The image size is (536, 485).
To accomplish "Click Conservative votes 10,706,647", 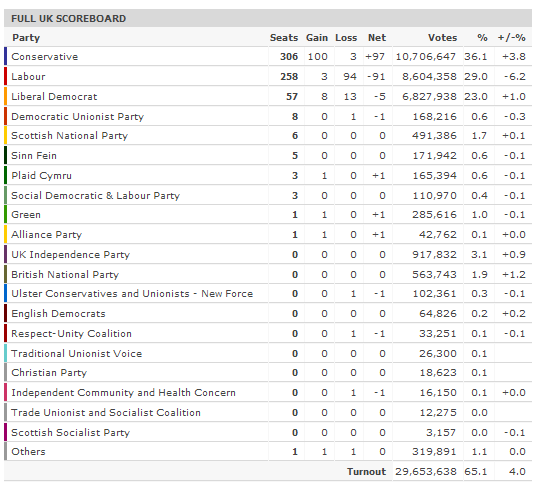I will click(x=426, y=57).
